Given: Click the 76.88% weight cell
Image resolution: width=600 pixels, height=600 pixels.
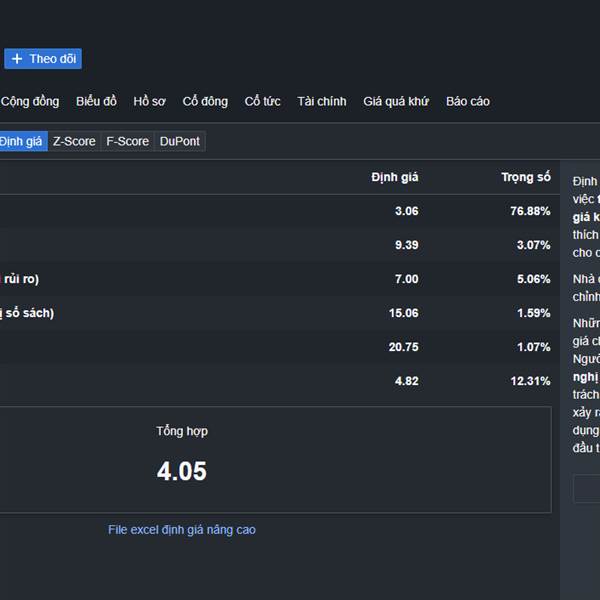Looking at the screenshot, I should [x=530, y=211].
